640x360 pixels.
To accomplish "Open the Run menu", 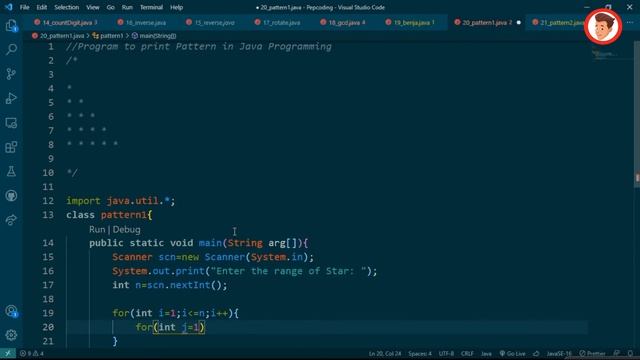I will click(x=127, y=7).
